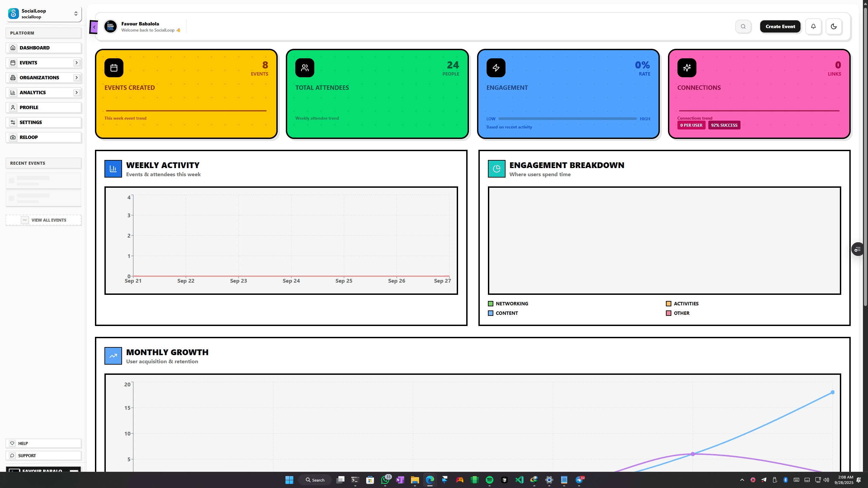The width and height of the screenshot is (868, 488).
Task: Click the Weekly Activity bar chart icon
Action: pyautogui.click(x=113, y=168)
